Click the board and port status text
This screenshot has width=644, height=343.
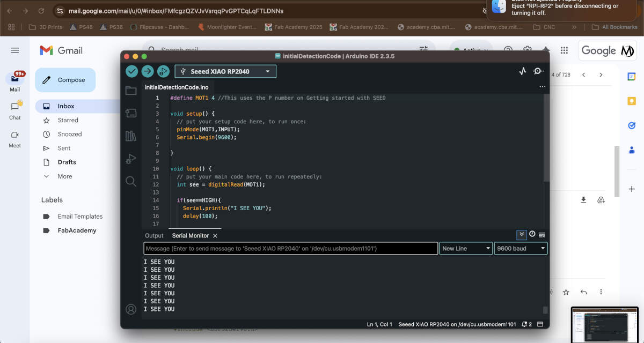coord(457,324)
